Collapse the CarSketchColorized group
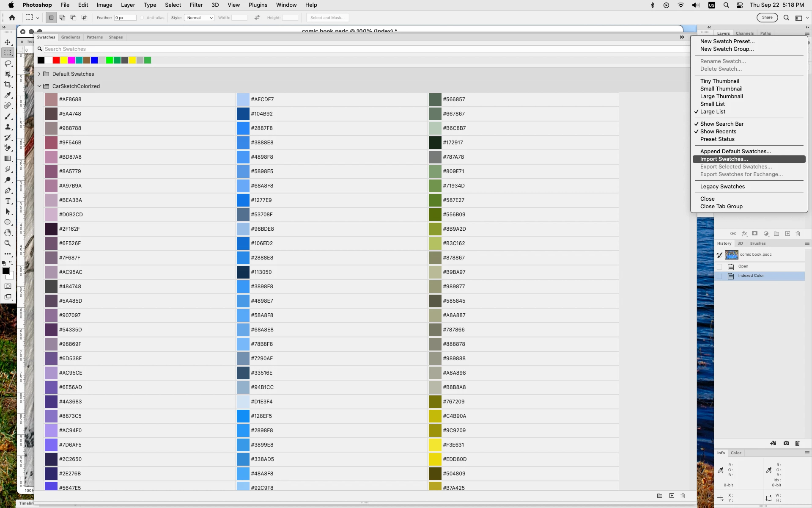 (39, 86)
